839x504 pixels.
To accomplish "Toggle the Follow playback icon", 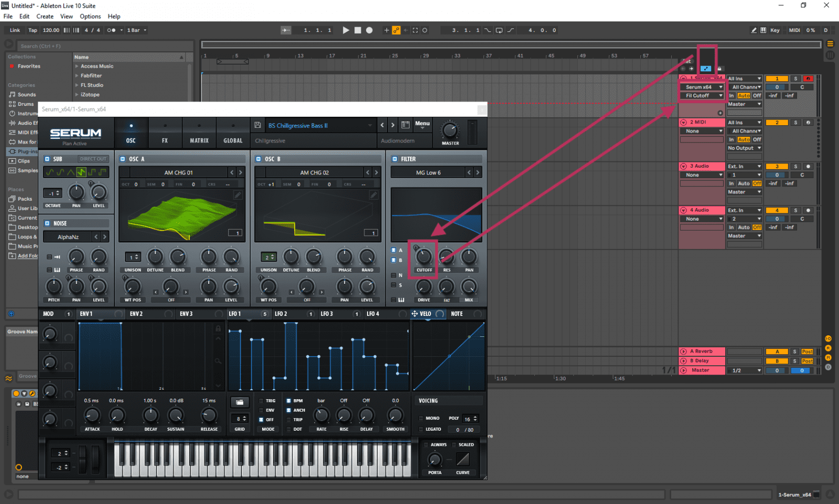I will click(x=286, y=30).
